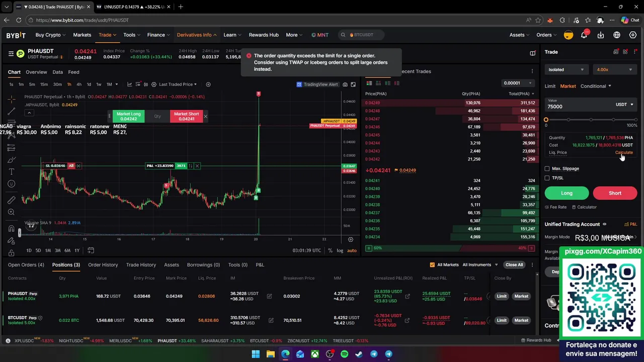Open the hamburger menu next to PHAUSDT

[11, 53]
